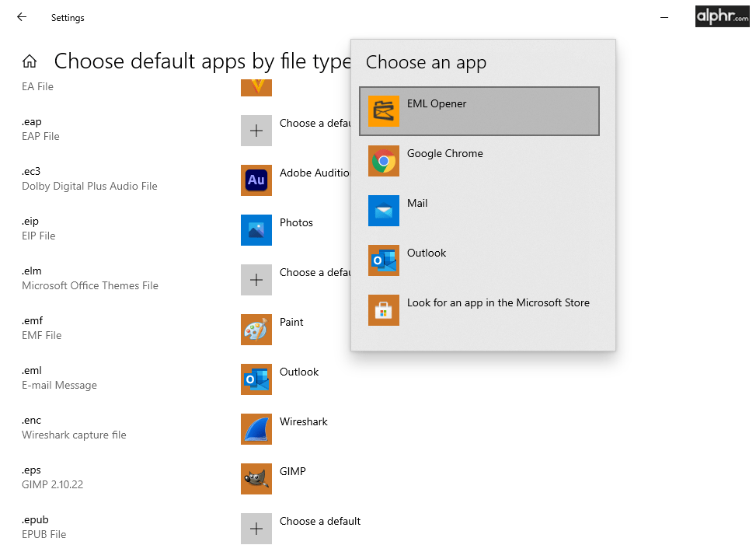Select EML Opener in app chooser
The width and height of the screenshot is (756, 552).
click(479, 111)
